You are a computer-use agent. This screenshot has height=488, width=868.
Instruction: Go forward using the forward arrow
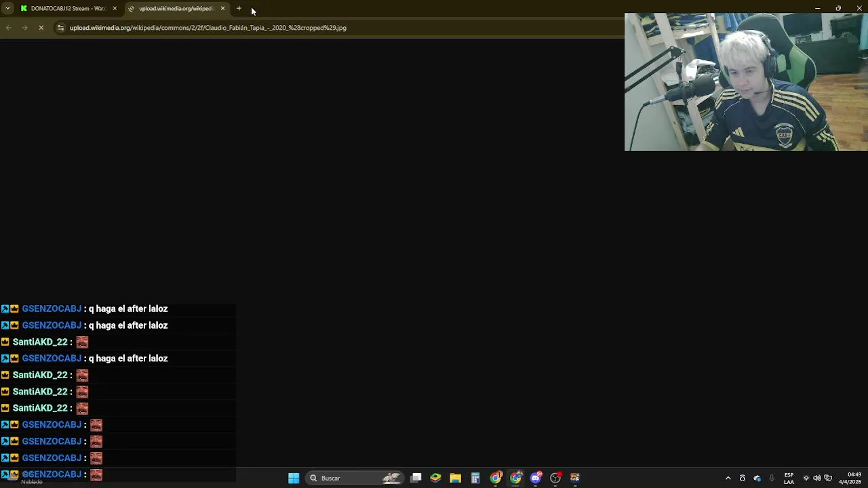(24, 28)
